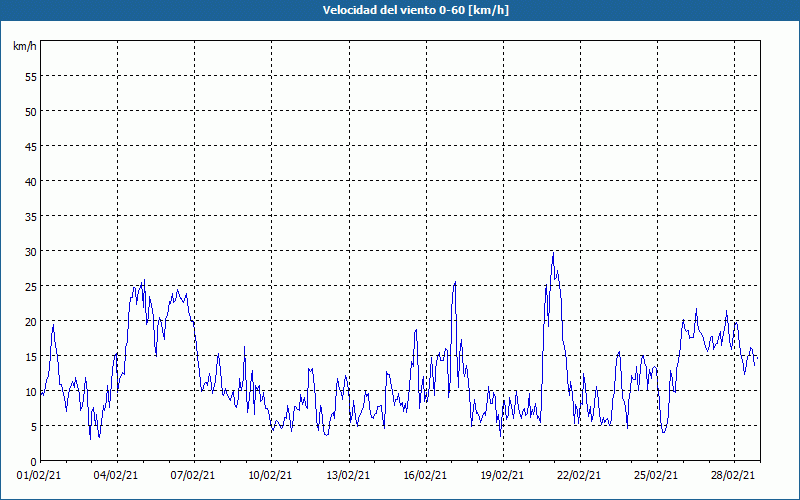
Task: Pick the 15 label on the vertical axis
Action: pos(30,356)
